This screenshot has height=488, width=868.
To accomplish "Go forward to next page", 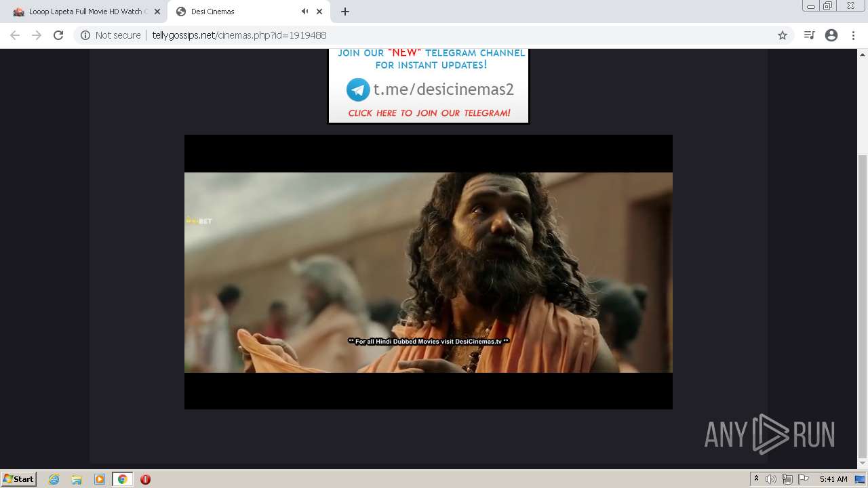I will [x=37, y=35].
